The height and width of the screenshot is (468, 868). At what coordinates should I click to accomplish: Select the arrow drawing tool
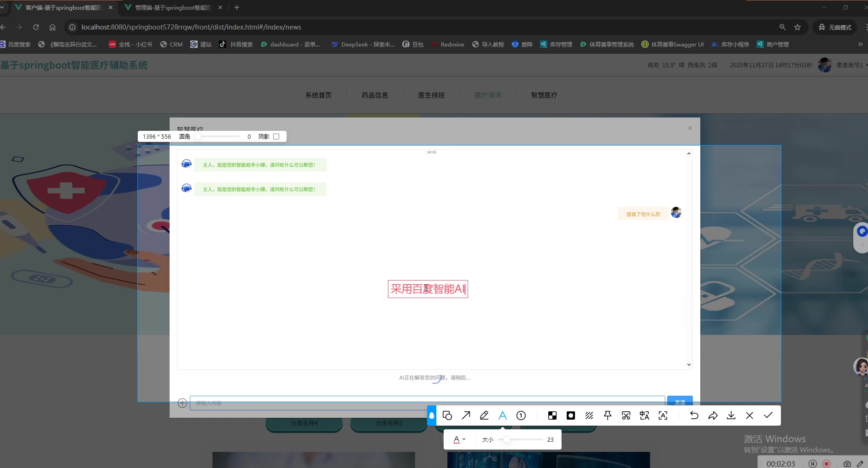coord(466,415)
